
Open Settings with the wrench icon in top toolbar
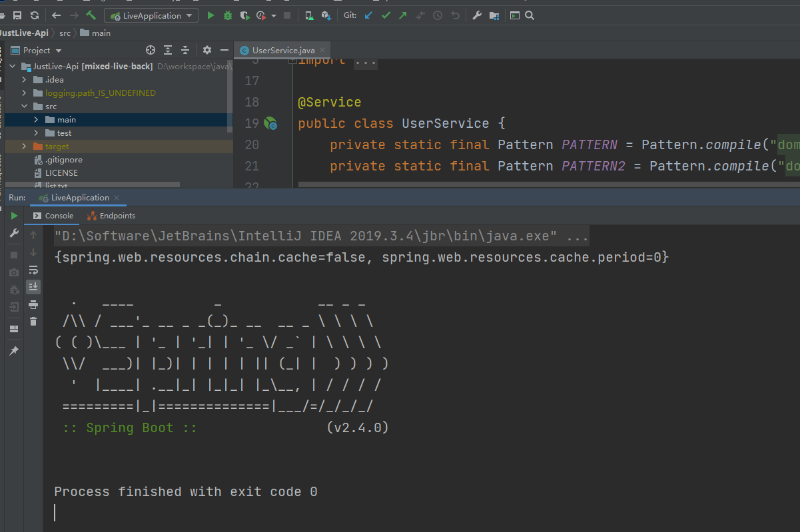point(477,15)
